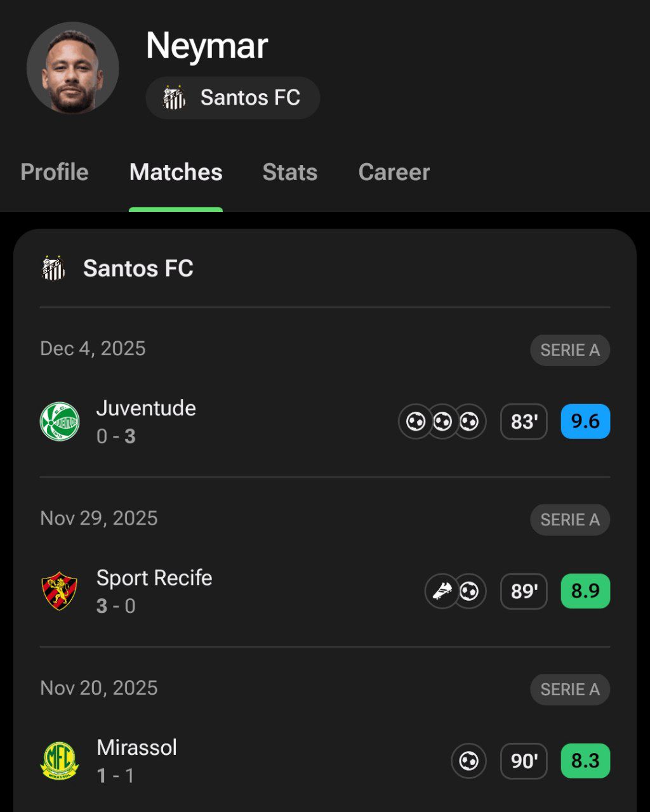Open the Juventude club crest
The height and width of the screenshot is (812, 650).
point(60,422)
